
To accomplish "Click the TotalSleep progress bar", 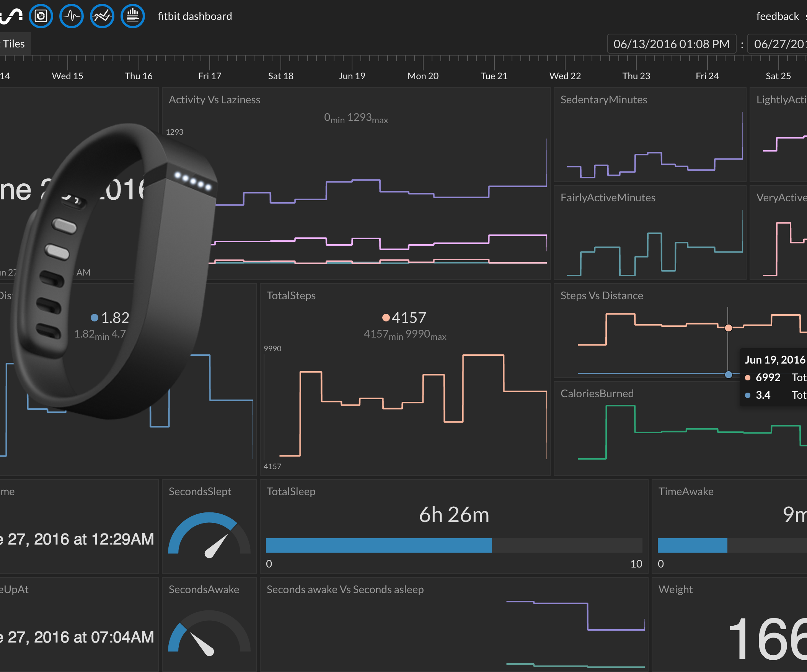I will pyautogui.click(x=454, y=545).
